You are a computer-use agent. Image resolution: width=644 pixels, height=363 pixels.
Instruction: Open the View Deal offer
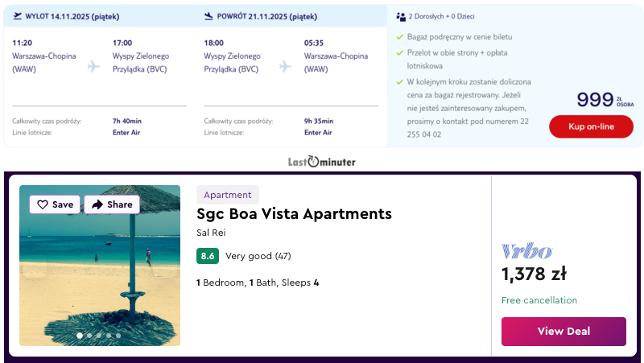tap(563, 332)
